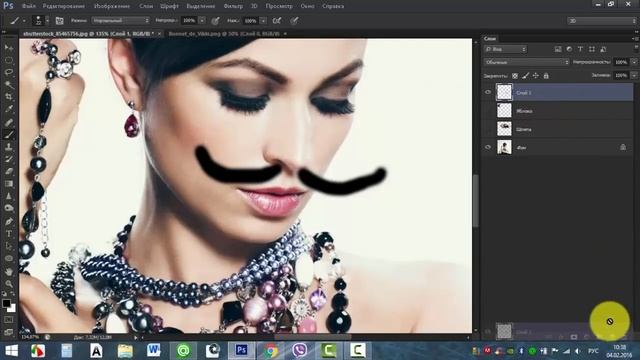The height and width of the screenshot is (360, 640).
Task: Open brush size preset picker dropdown
Action: (47, 20)
